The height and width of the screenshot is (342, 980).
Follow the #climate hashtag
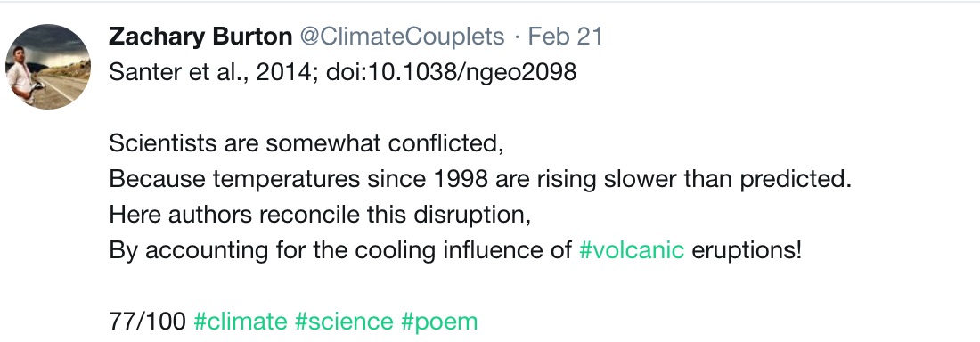[x=240, y=322]
